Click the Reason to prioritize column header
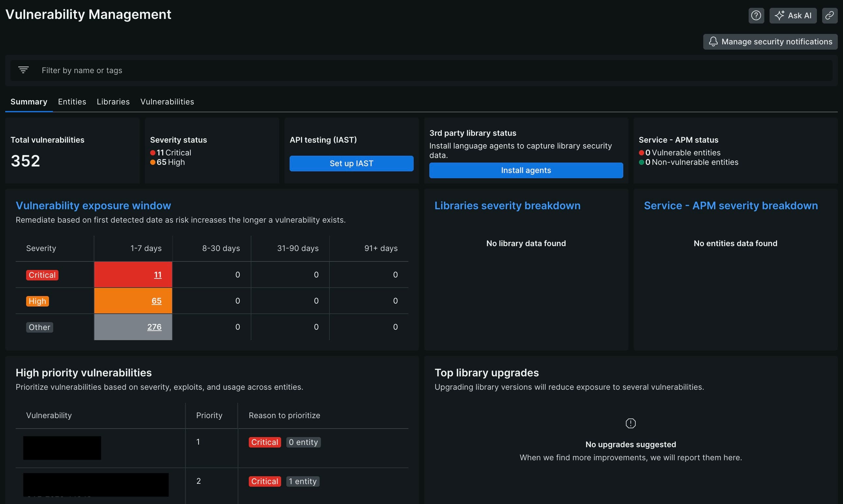843x504 pixels. point(284,415)
